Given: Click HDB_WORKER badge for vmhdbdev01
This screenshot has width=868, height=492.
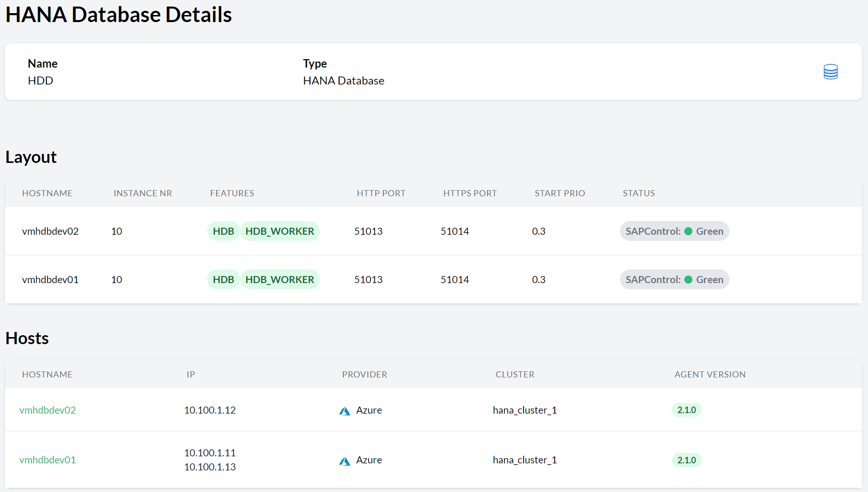Looking at the screenshot, I should pos(279,279).
